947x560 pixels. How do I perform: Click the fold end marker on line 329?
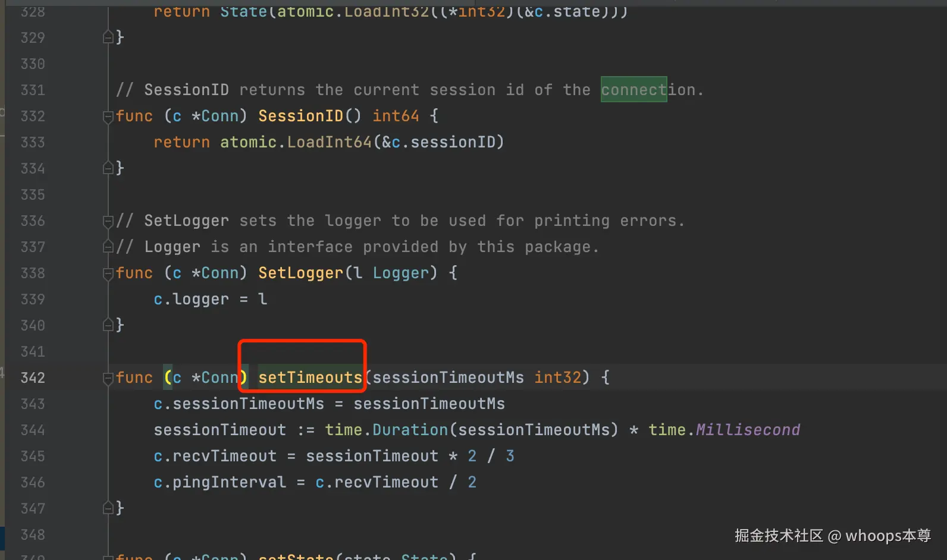tap(108, 38)
